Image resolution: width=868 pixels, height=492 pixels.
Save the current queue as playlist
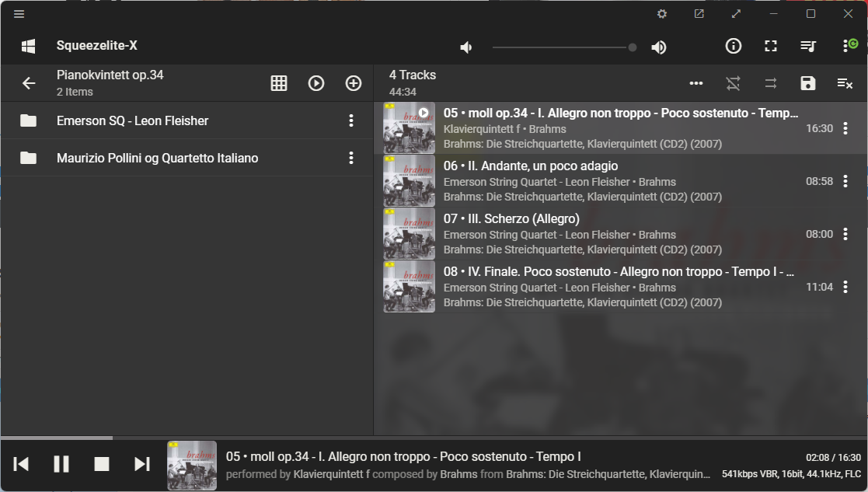point(808,83)
